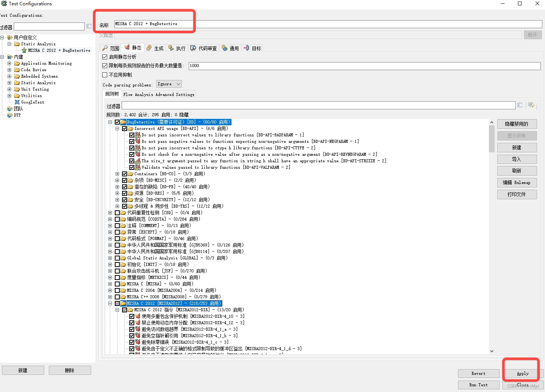Open Flow Analysis Advanced Settings tab
The image size is (545, 392).
[159, 94]
